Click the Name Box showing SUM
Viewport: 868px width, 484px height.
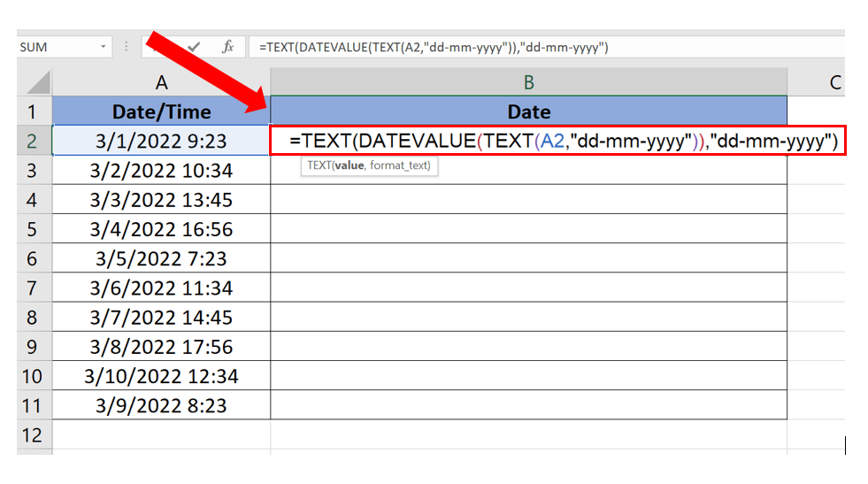(x=58, y=47)
